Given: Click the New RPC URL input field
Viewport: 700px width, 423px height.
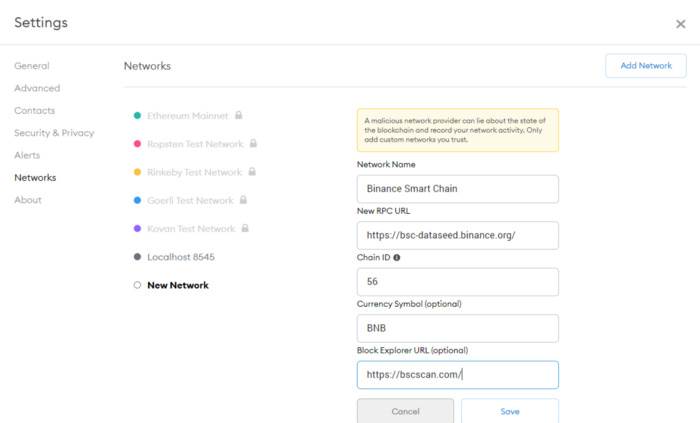Looking at the screenshot, I should (x=458, y=235).
